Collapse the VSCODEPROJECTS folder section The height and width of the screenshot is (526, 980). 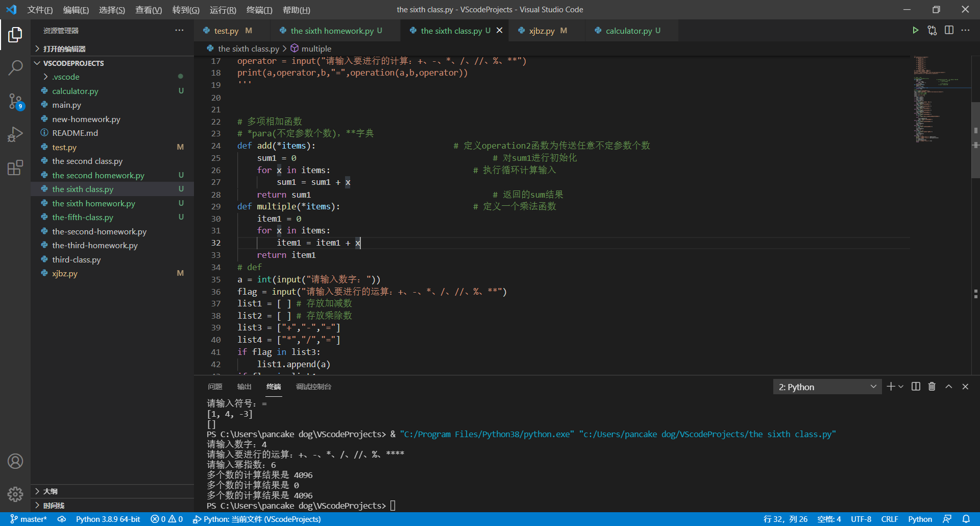click(x=73, y=63)
